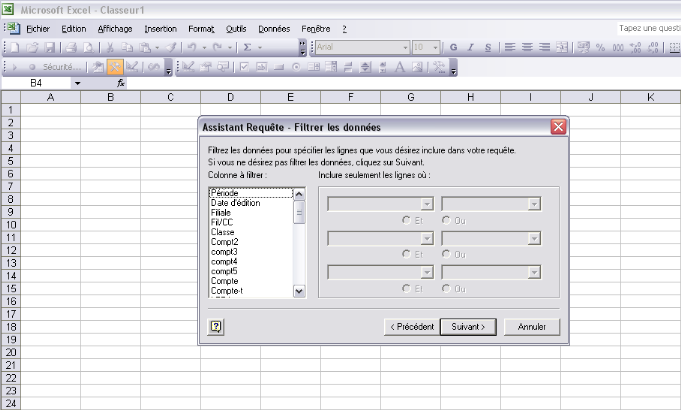681x410 pixels.
Task: Click the 'Suivant >' button
Action: pyautogui.click(x=468, y=326)
